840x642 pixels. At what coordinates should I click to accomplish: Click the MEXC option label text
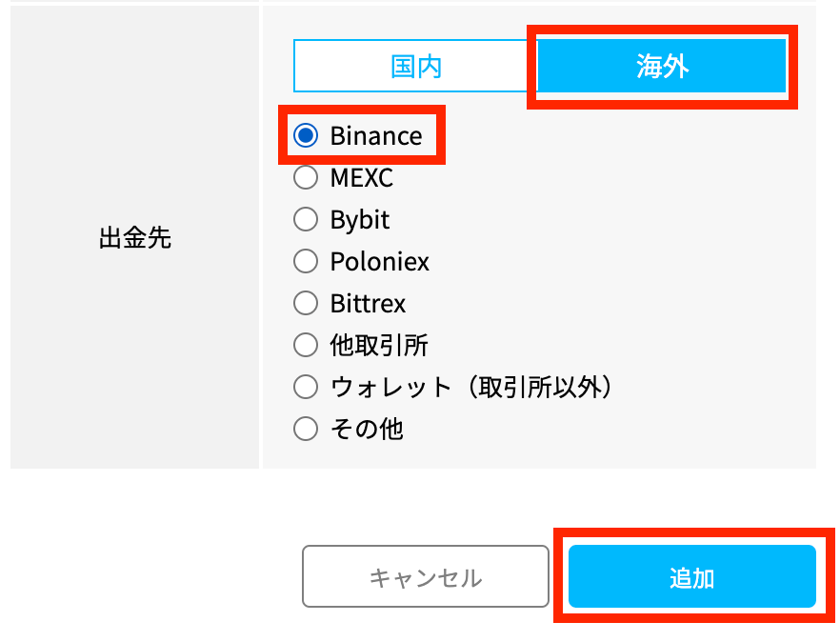tap(362, 178)
